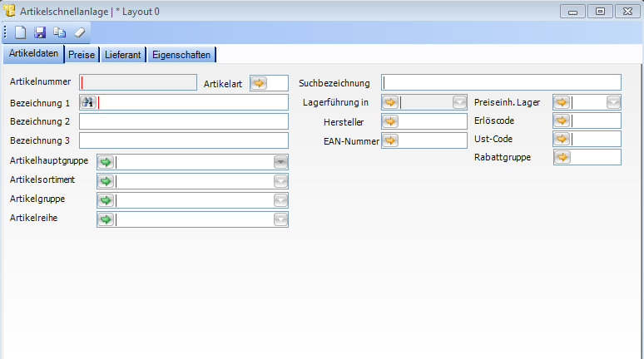The image size is (644, 359).
Task: Click into the Suchbezeichnung text field
Action: (x=502, y=82)
